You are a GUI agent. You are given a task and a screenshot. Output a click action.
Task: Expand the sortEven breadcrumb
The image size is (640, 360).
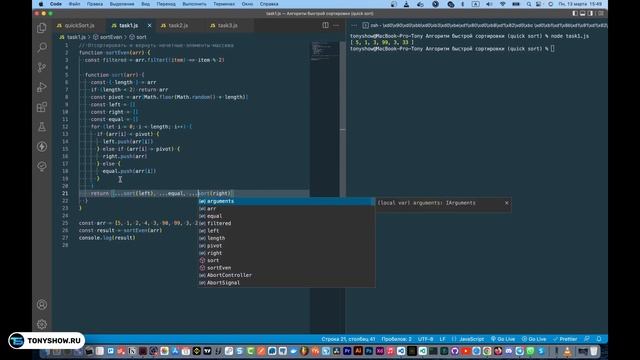[108, 37]
